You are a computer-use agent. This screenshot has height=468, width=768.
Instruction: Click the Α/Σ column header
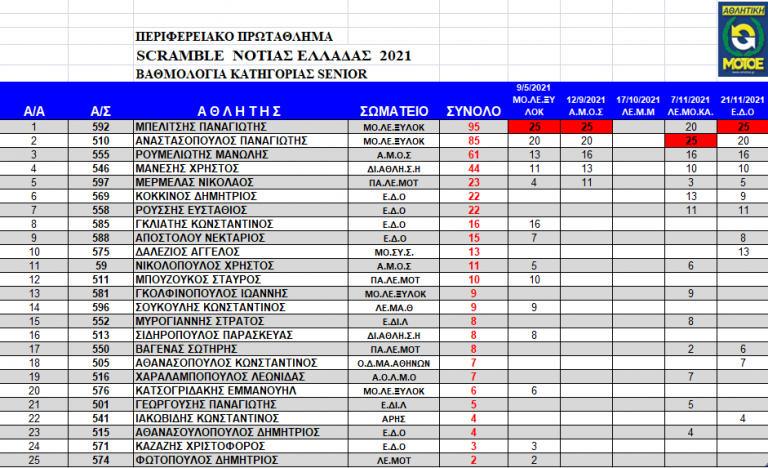(x=100, y=111)
